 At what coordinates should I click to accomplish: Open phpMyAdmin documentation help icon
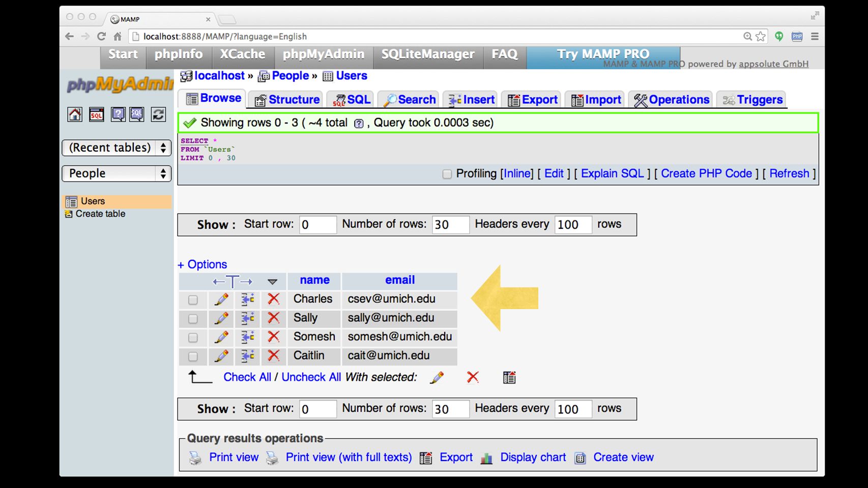click(x=118, y=114)
